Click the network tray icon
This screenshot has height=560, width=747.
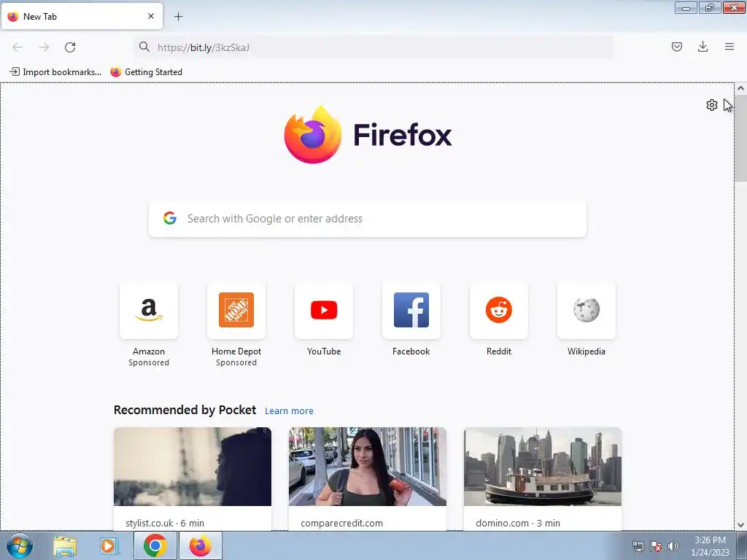pos(638,546)
